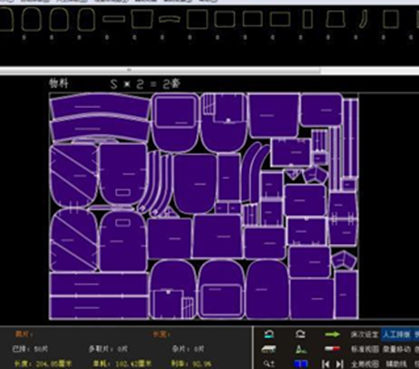Click the '已排: 50片' placed pieces count
Viewport: 419px width, 369px height.
(30, 349)
